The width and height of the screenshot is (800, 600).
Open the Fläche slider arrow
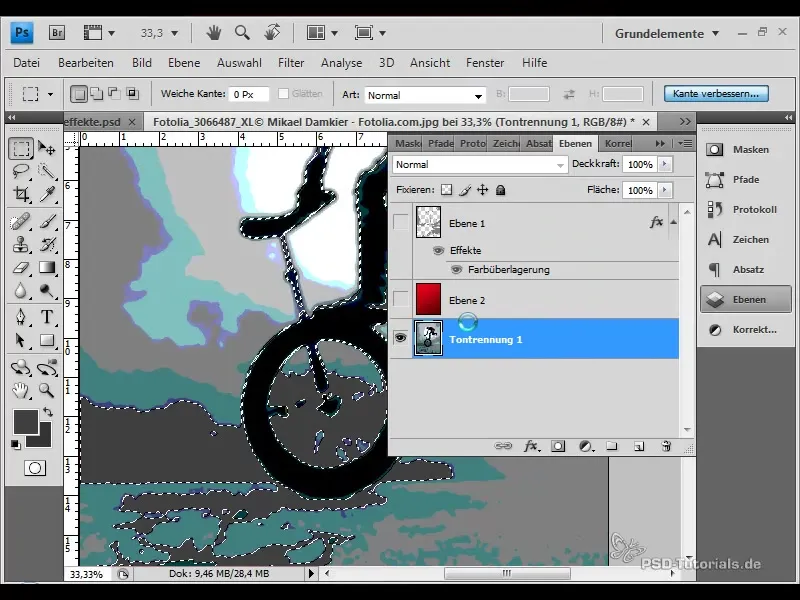[x=664, y=190]
